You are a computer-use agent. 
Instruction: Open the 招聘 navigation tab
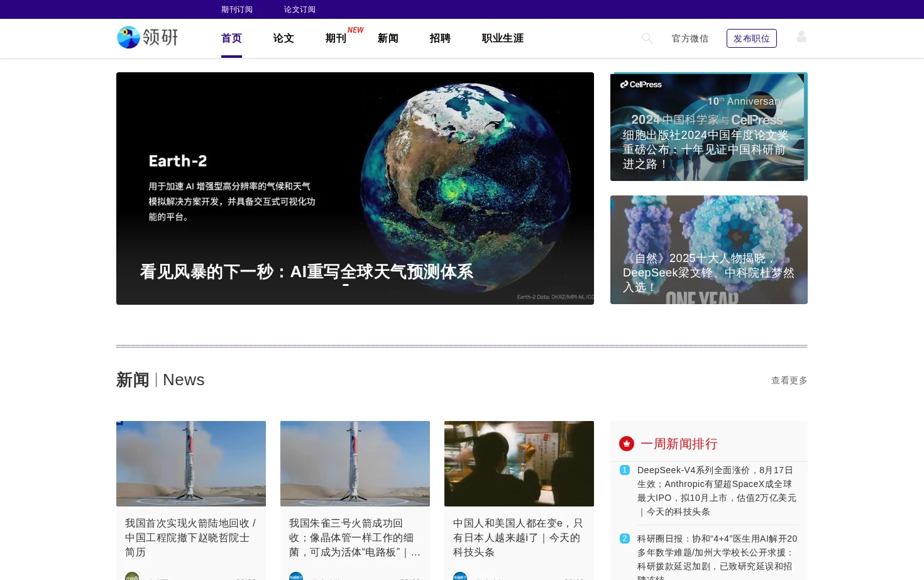(440, 38)
